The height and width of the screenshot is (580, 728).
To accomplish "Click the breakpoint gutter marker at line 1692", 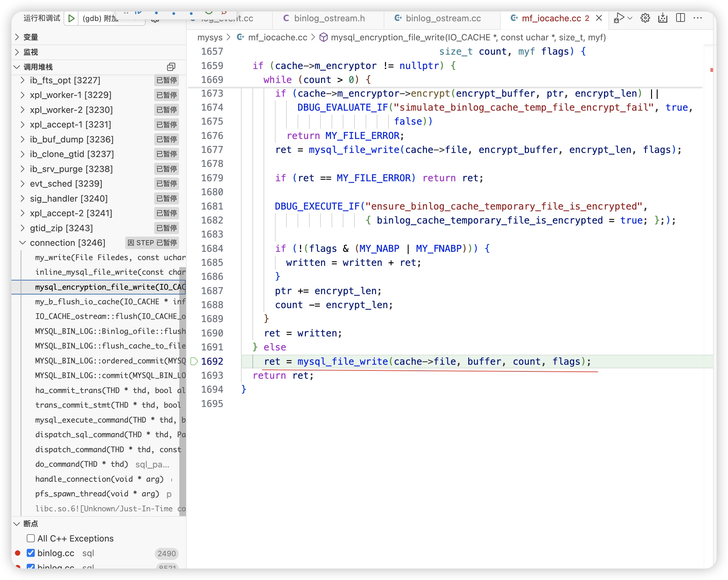I will 194,362.
